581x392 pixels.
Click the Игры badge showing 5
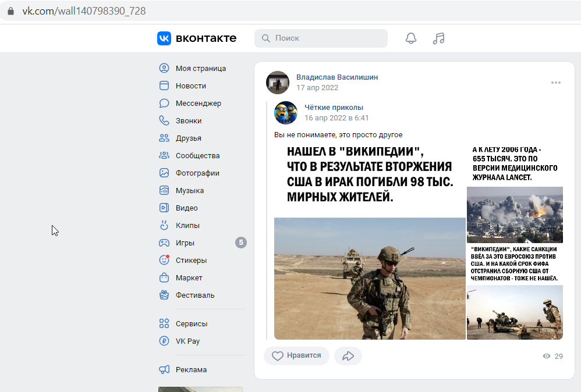pos(241,243)
